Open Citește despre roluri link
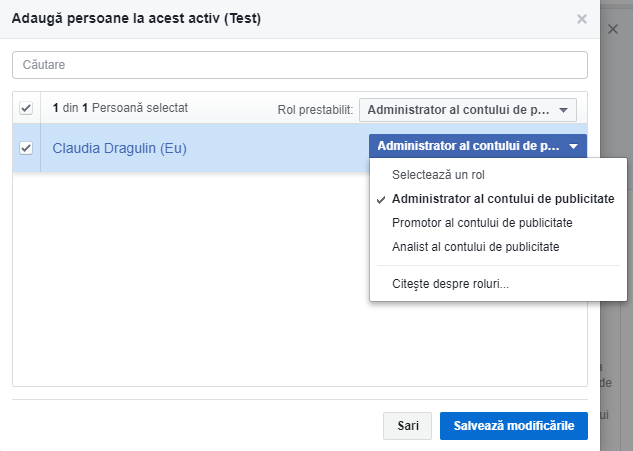Viewport: 633px width, 451px height. [450, 284]
